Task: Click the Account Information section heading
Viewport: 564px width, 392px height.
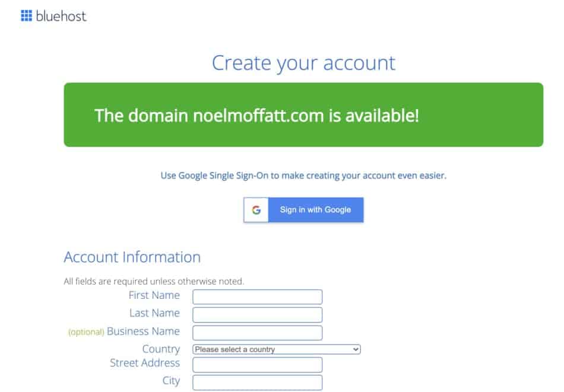Action: (132, 257)
